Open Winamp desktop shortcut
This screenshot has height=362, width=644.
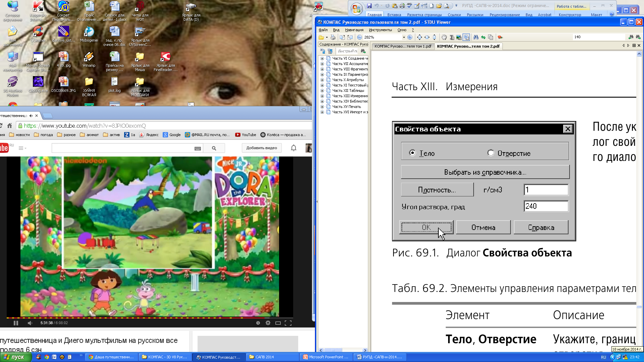pyautogui.click(x=89, y=60)
